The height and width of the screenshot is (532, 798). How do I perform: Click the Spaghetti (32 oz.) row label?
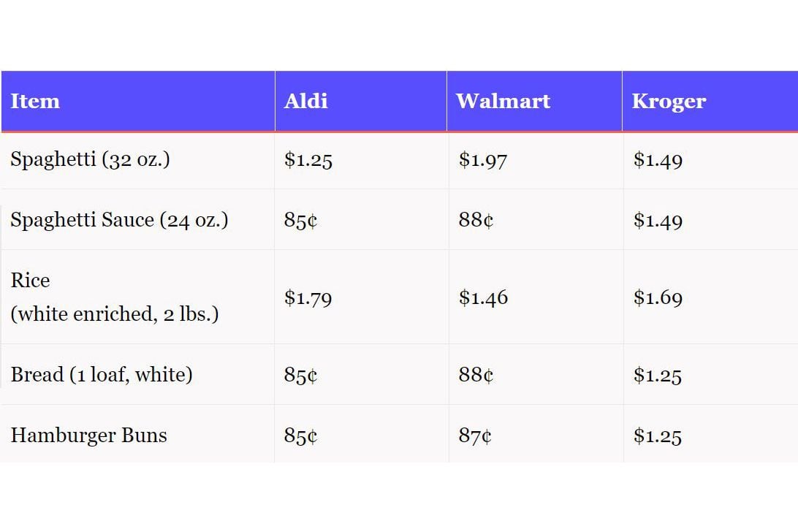[90, 159]
